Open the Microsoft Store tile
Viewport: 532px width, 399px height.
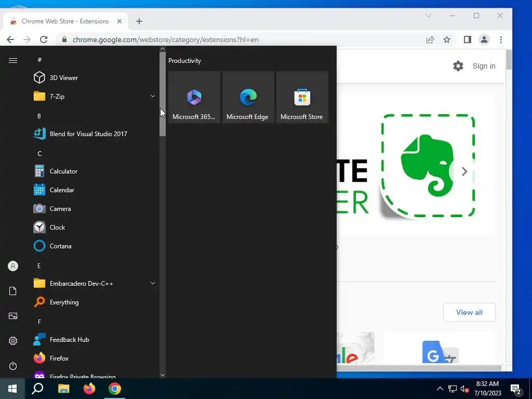[x=302, y=97]
